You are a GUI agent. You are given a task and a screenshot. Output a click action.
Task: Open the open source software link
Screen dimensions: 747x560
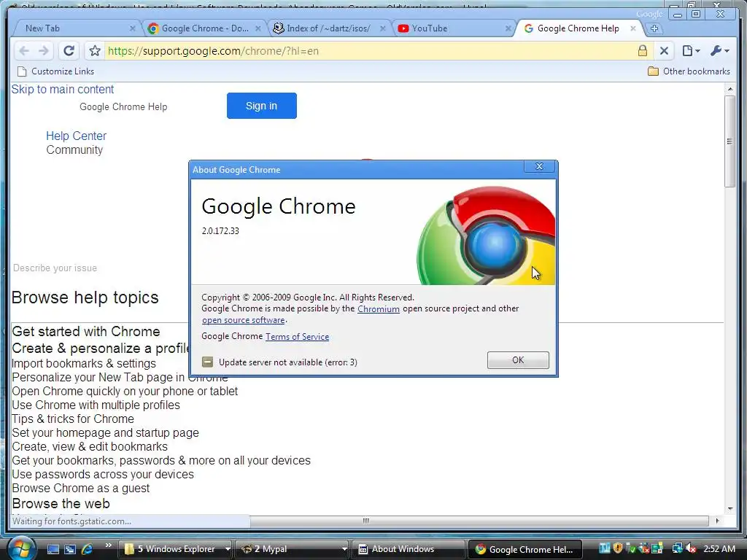244,321
